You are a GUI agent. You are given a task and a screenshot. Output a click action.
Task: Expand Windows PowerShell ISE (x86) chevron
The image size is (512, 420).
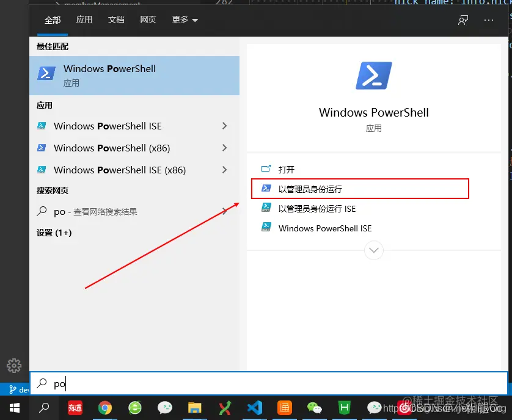pyautogui.click(x=224, y=170)
